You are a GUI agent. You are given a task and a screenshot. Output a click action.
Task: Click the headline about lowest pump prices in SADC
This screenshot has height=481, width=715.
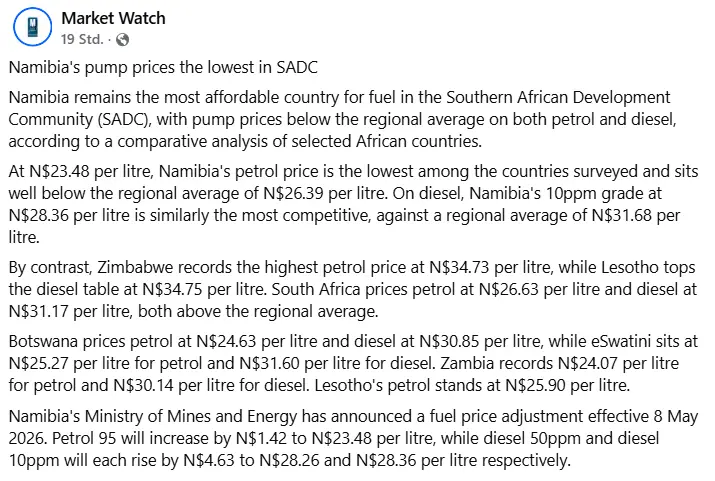163,67
